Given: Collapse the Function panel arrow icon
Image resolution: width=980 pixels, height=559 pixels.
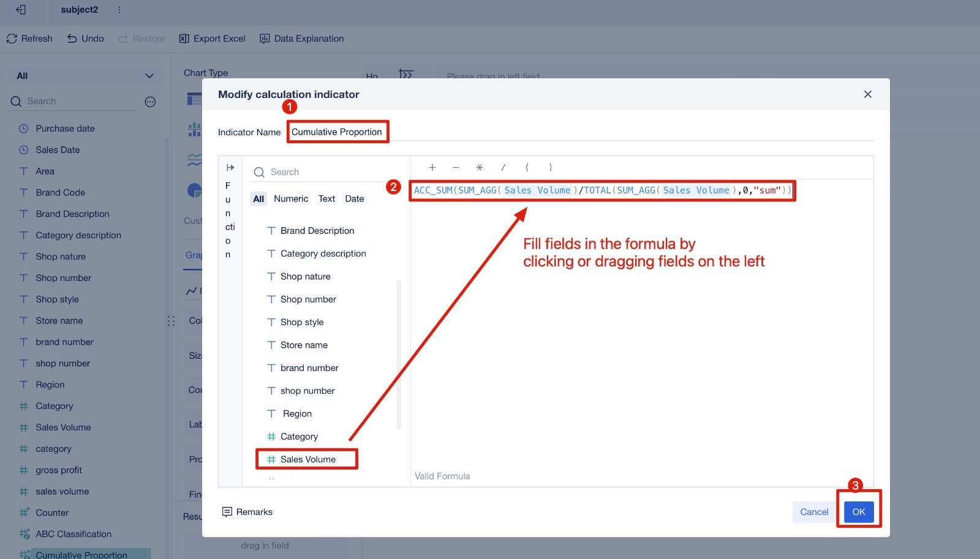Looking at the screenshot, I should [230, 167].
